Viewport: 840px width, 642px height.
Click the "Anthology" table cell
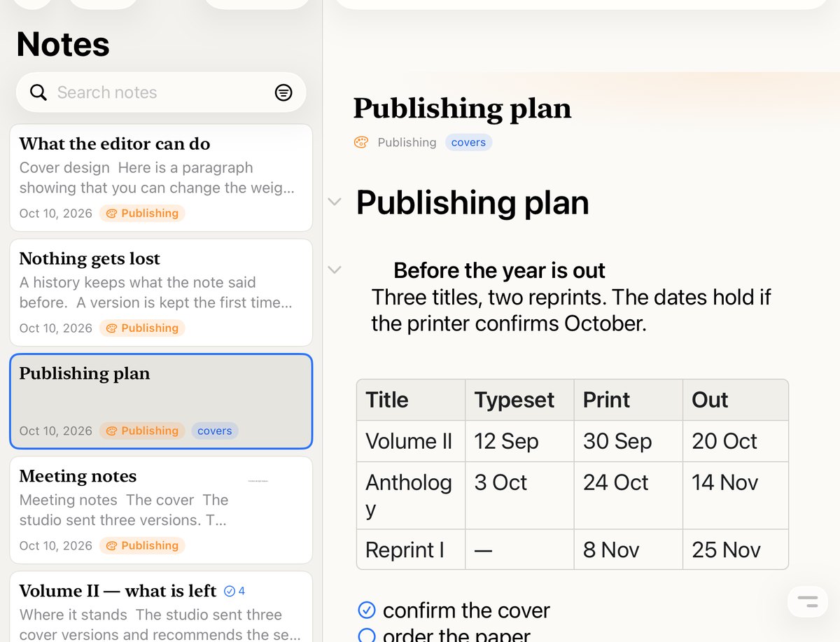coord(411,495)
